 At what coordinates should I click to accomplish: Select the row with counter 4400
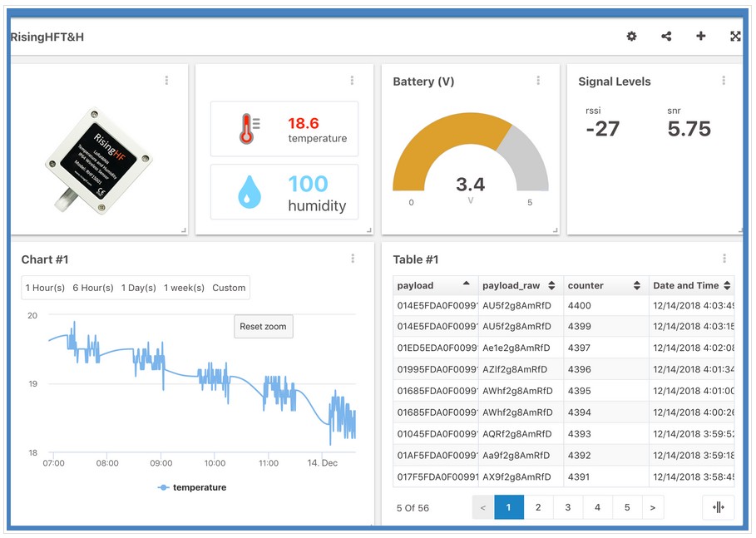tap(563, 305)
